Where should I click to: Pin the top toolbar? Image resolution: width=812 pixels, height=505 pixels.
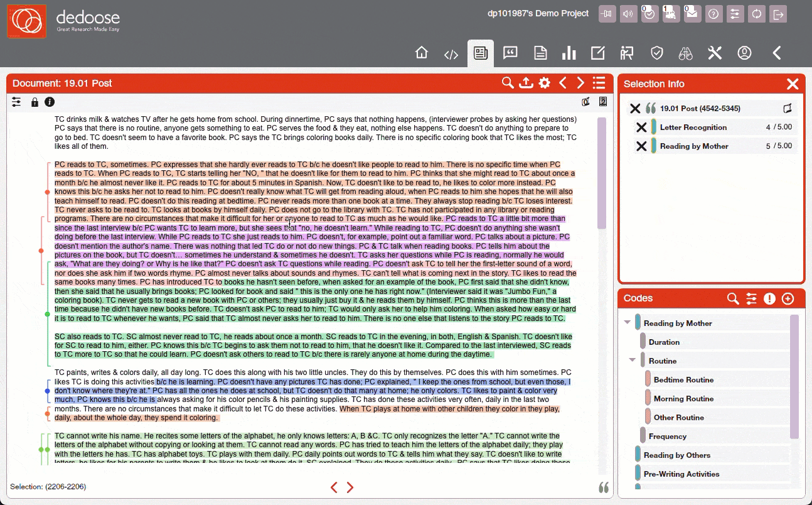tap(607, 13)
